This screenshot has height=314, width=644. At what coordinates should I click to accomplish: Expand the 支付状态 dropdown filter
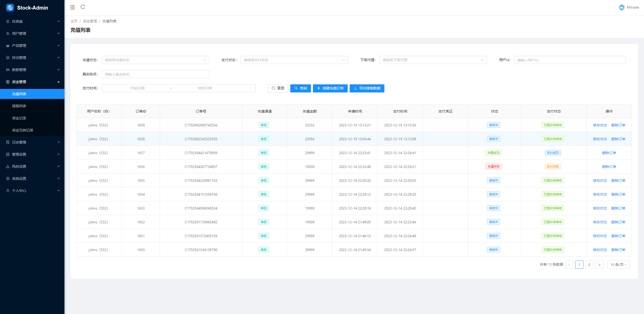293,60
